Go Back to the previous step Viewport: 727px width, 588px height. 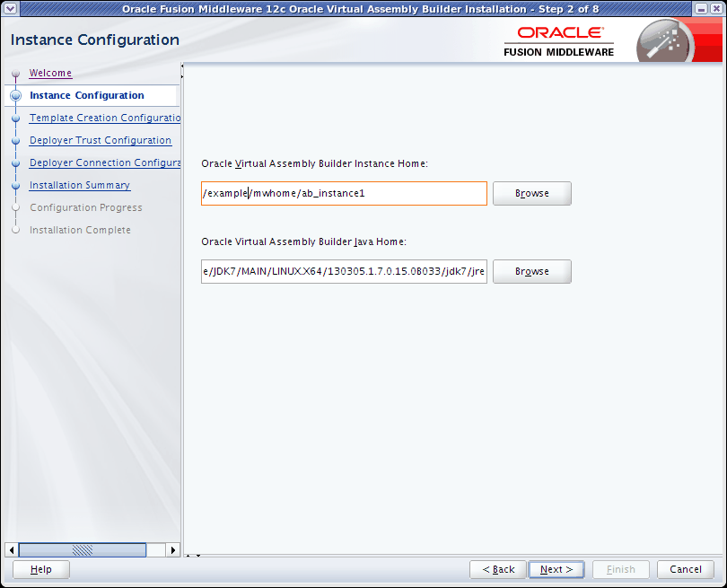pos(498,569)
